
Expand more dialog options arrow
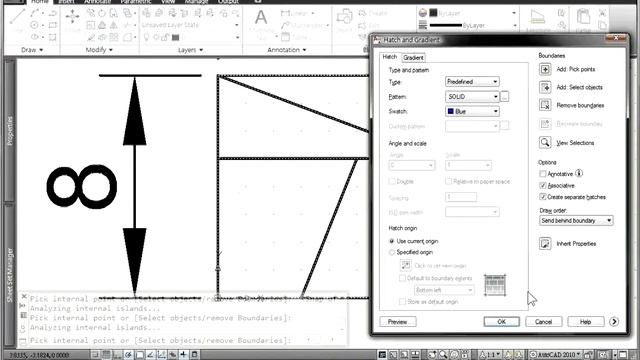point(614,322)
